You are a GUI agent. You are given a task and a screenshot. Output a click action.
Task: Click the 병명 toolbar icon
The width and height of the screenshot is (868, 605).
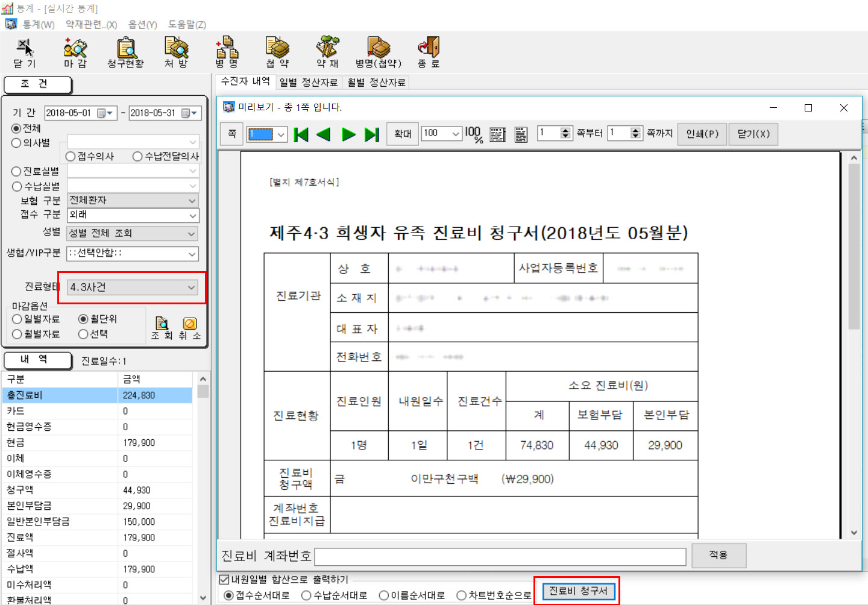coord(227,52)
